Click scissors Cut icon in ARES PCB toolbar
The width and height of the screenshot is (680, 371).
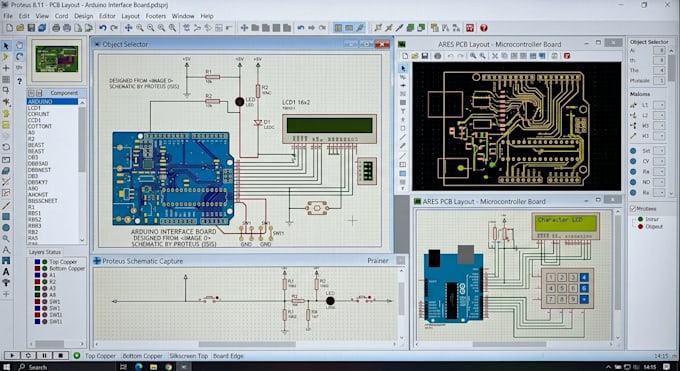point(494,56)
